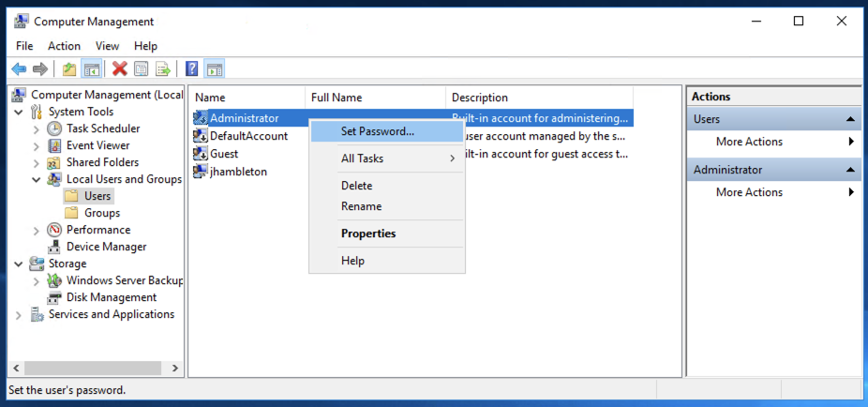Open the blue Help question mark icon
868x407 pixels.
coord(191,69)
